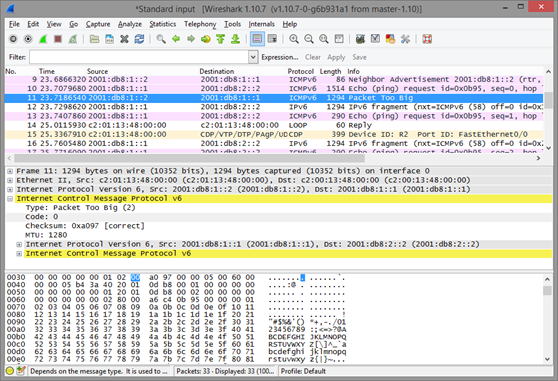
Task: Edit capture file comments status icon
Action: point(21,371)
